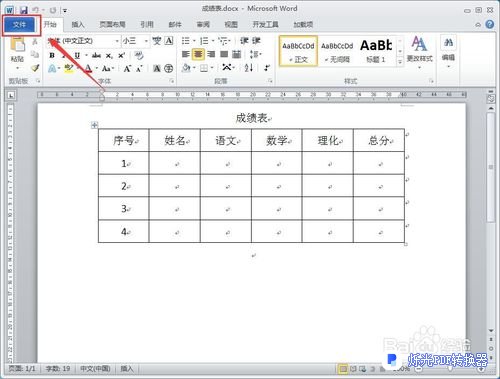The image size is (500, 379).
Task: Show paragraph marks with the pilcrow icon
Action: point(267,68)
